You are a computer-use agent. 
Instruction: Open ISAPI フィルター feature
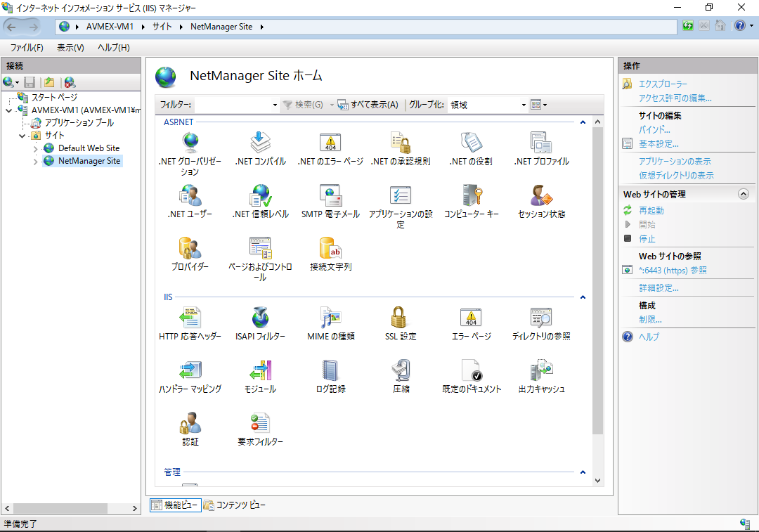261,324
